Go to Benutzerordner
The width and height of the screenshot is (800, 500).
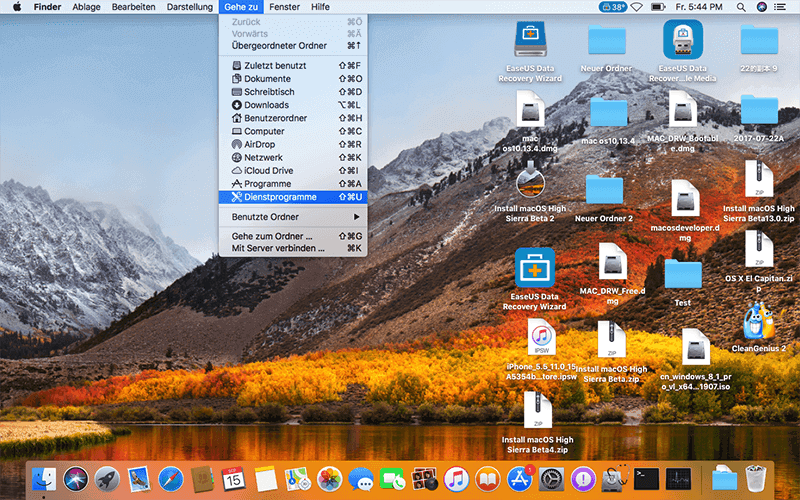tap(293, 118)
